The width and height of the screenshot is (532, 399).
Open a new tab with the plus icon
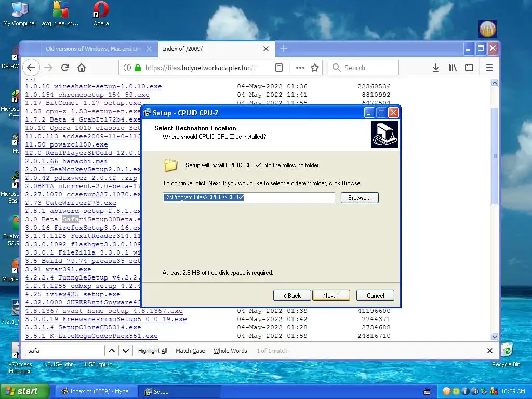tap(284, 49)
